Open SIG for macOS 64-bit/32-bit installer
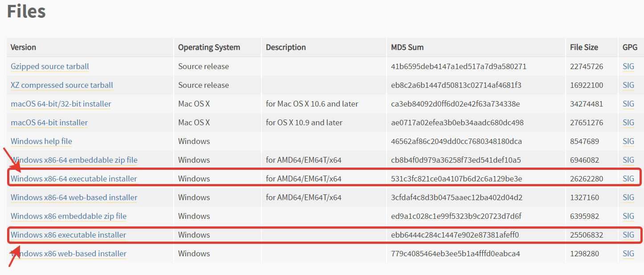The width and height of the screenshot is (644, 275). point(628,104)
